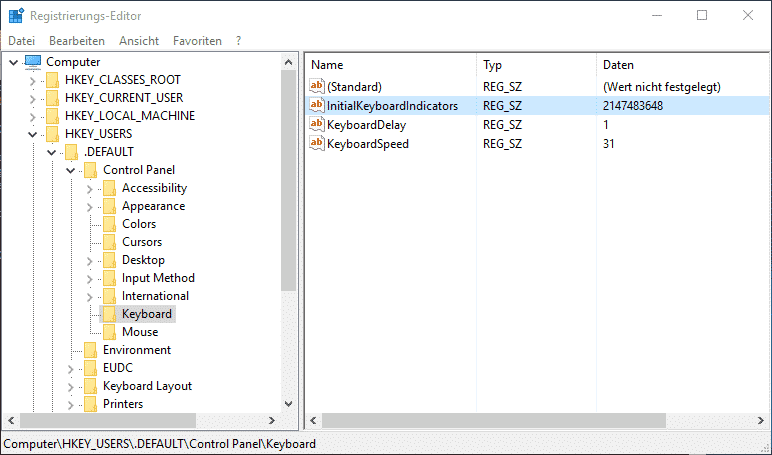The image size is (772, 455).
Task: Select the KeyboardDelay value name
Action: pyautogui.click(x=366, y=125)
